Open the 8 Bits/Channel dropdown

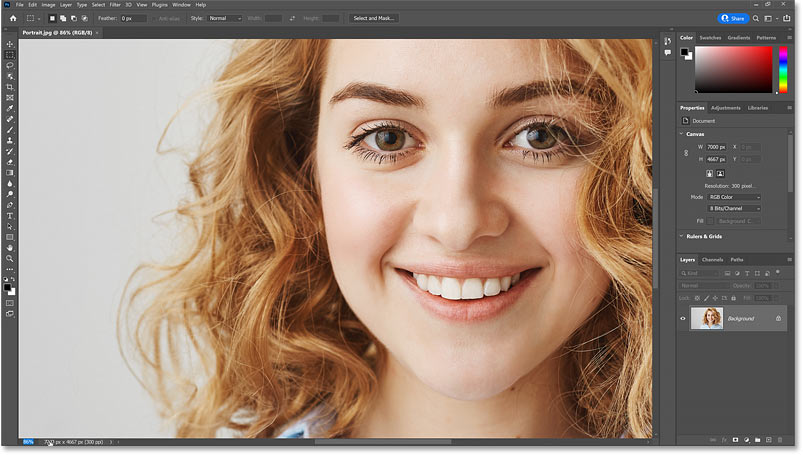(734, 209)
